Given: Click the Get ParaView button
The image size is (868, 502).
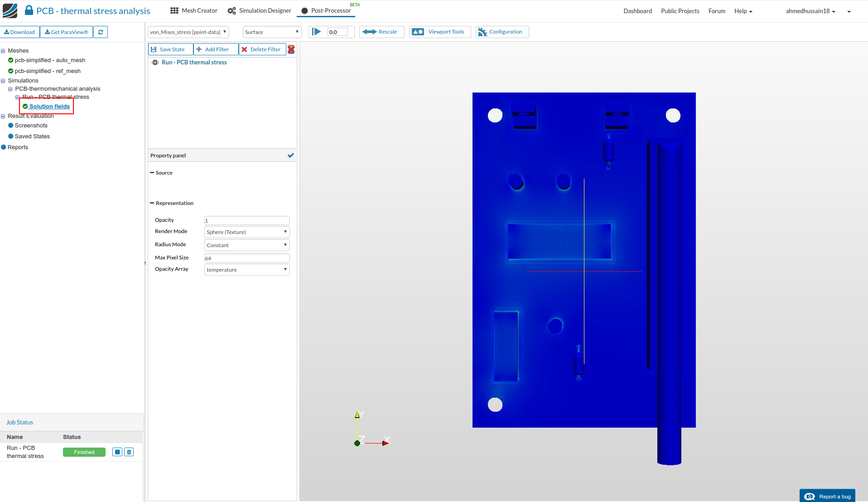Looking at the screenshot, I should [x=67, y=32].
